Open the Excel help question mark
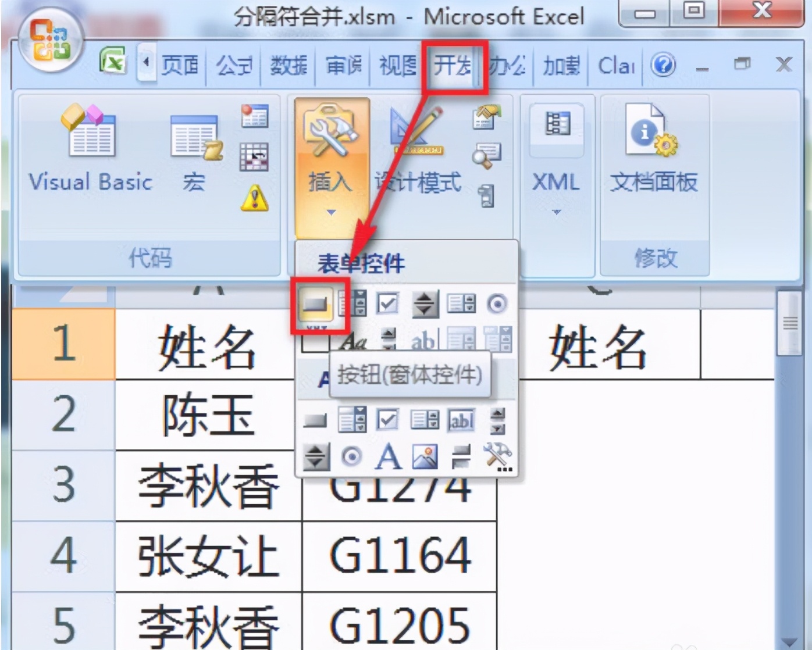This screenshot has width=812, height=650. (x=663, y=64)
